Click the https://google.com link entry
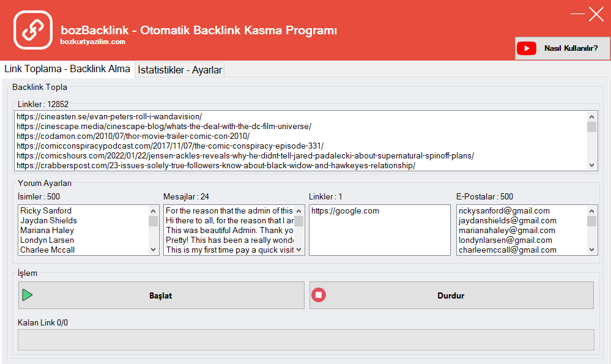 click(345, 211)
